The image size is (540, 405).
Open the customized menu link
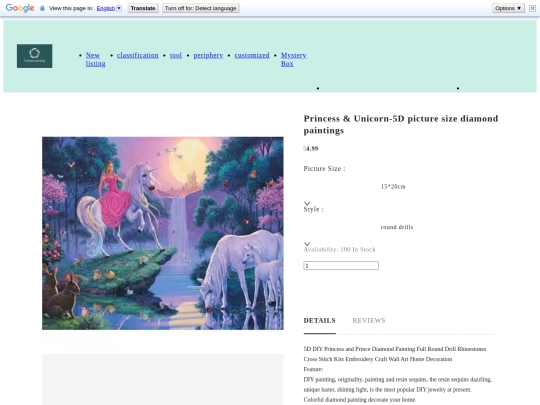(252, 55)
